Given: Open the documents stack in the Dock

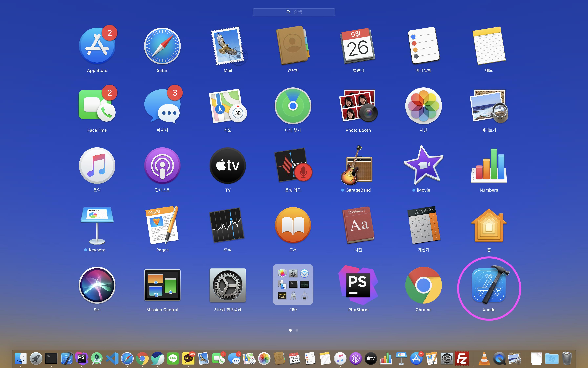Looking at the screenshot, I should pyautogui.click(x=536, y=358).
